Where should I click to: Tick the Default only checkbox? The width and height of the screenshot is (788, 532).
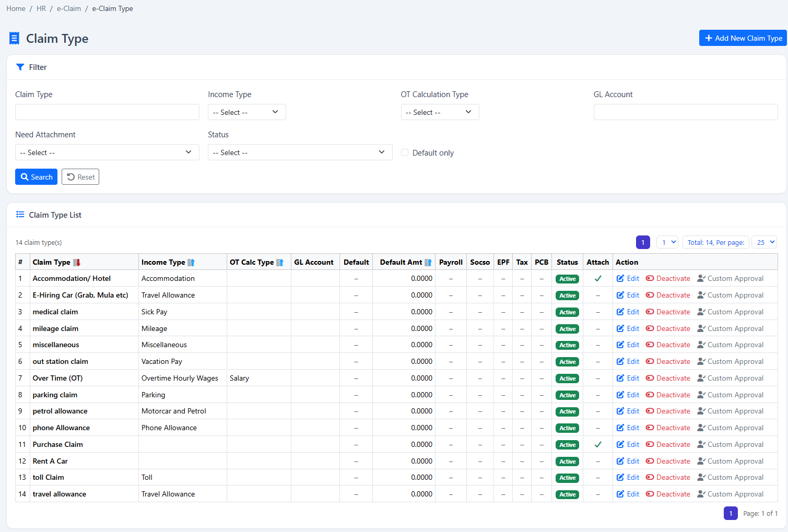[x=405, y=153]
